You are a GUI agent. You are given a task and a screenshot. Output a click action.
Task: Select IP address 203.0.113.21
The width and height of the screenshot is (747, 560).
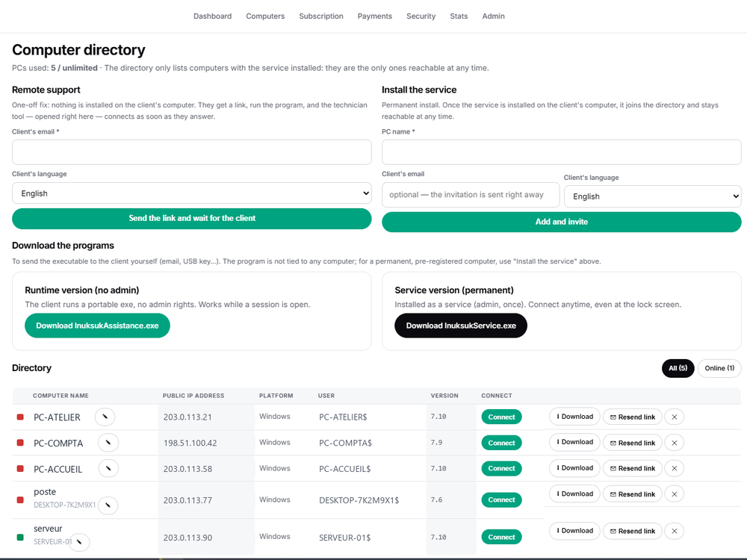tap(187, 417)
